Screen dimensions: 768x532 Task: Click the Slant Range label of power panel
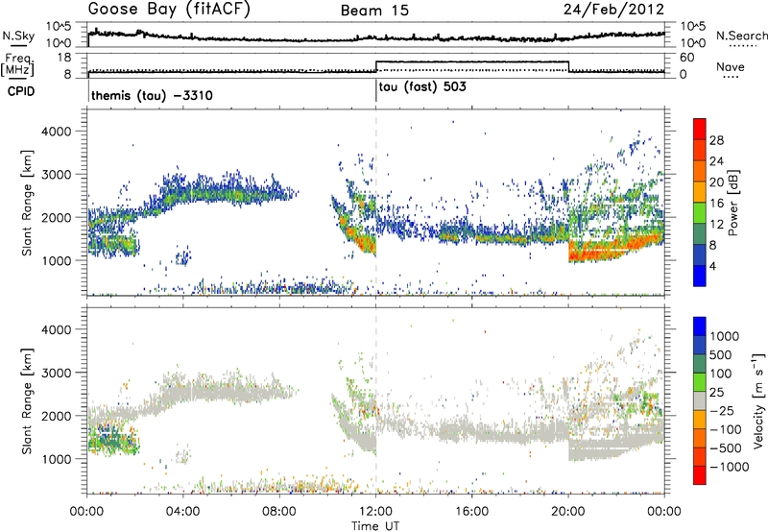pyautogui.click(x=27, y=203)
